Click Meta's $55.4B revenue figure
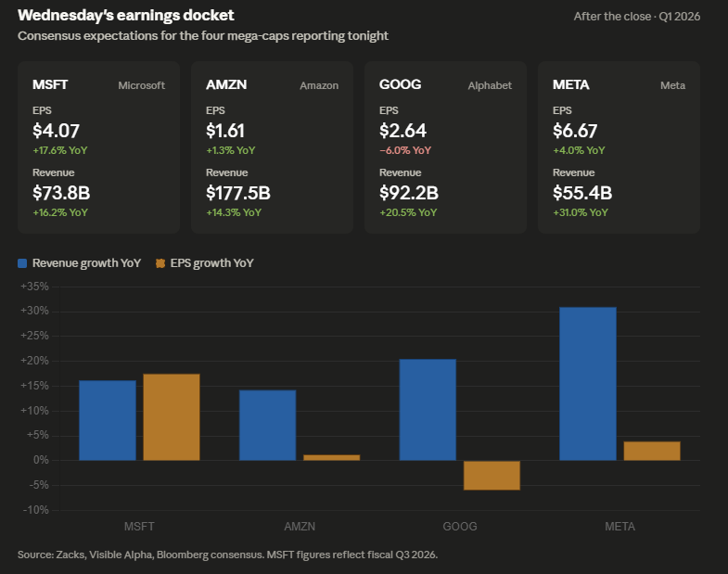 (582, 193)
